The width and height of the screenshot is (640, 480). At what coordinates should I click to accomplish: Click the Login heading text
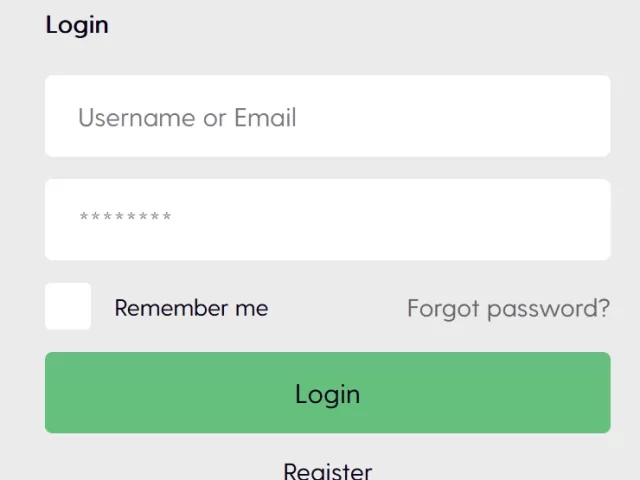pos(77,25)
